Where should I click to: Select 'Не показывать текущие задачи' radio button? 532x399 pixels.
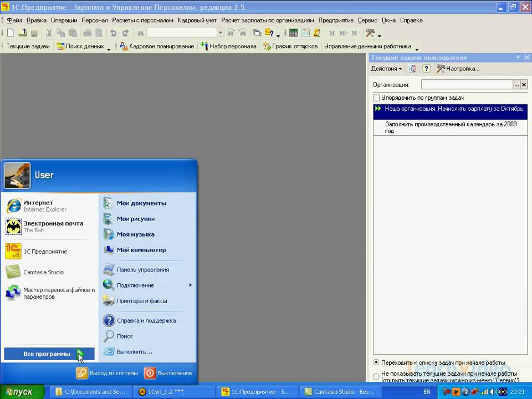[376, 376]
